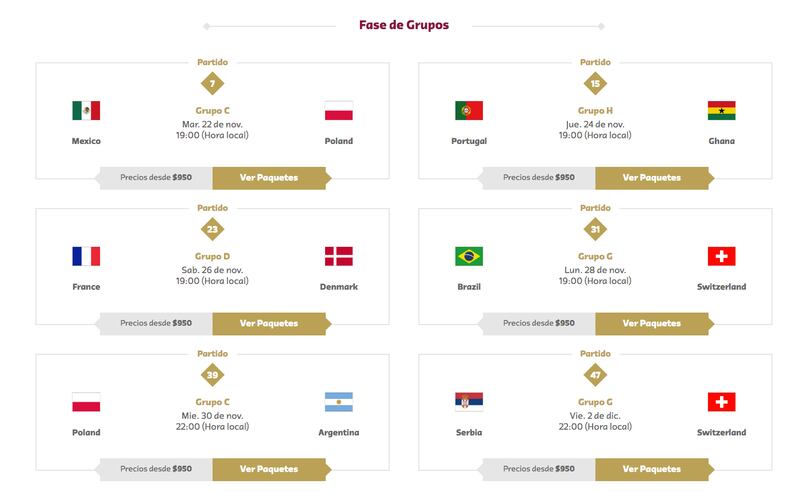Click match number 47 diamond badge

595,375
